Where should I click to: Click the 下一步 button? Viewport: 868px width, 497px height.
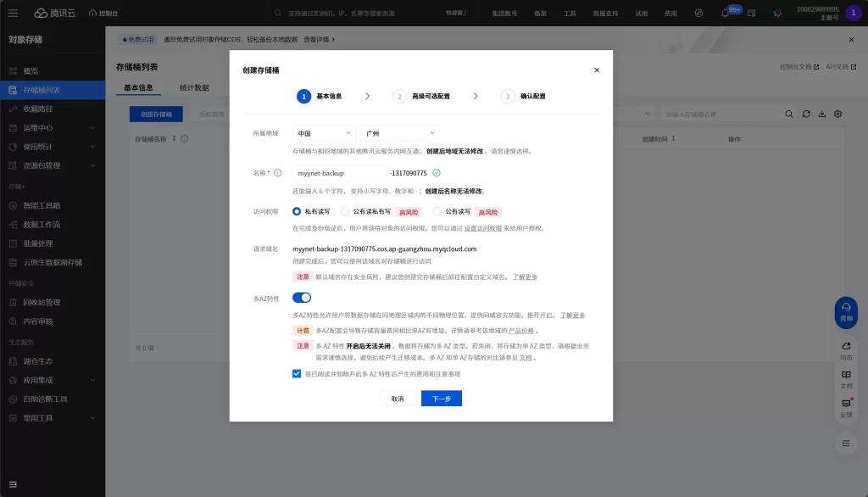(443, 397)
